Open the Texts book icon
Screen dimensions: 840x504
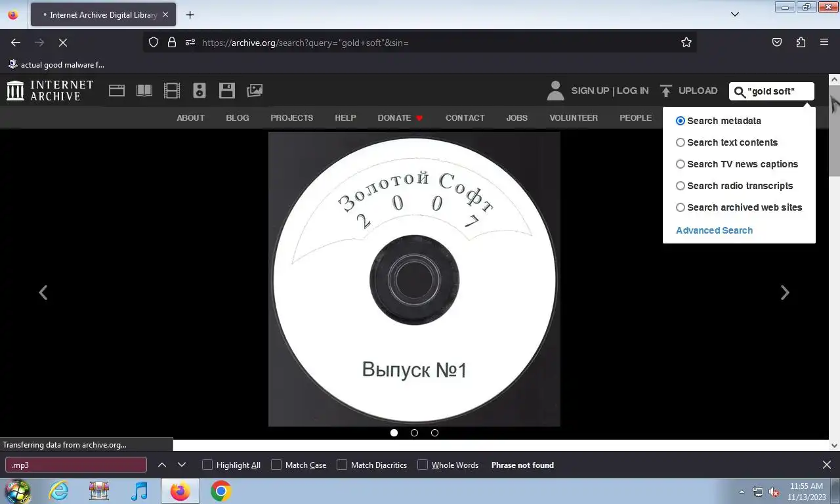click(144, 91)
